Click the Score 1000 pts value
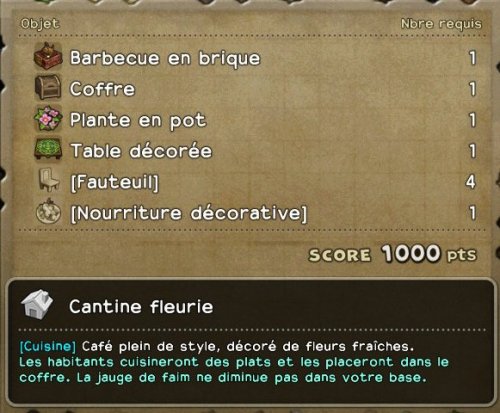 tap(392, 254)
